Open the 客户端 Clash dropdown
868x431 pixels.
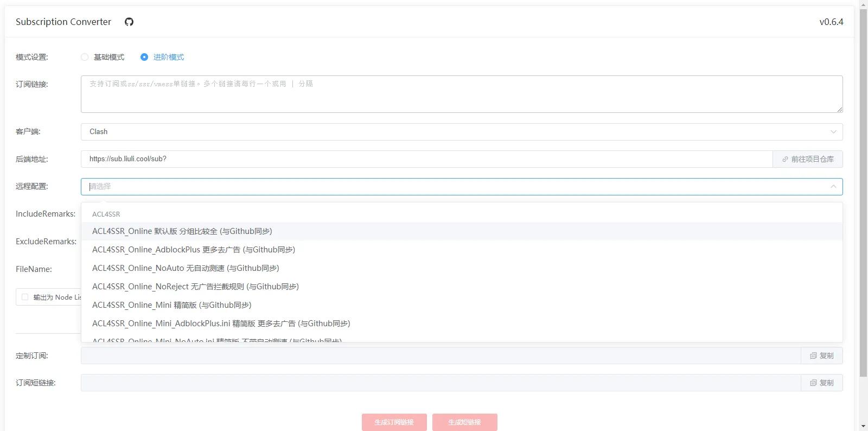click(x=462, y=132)
